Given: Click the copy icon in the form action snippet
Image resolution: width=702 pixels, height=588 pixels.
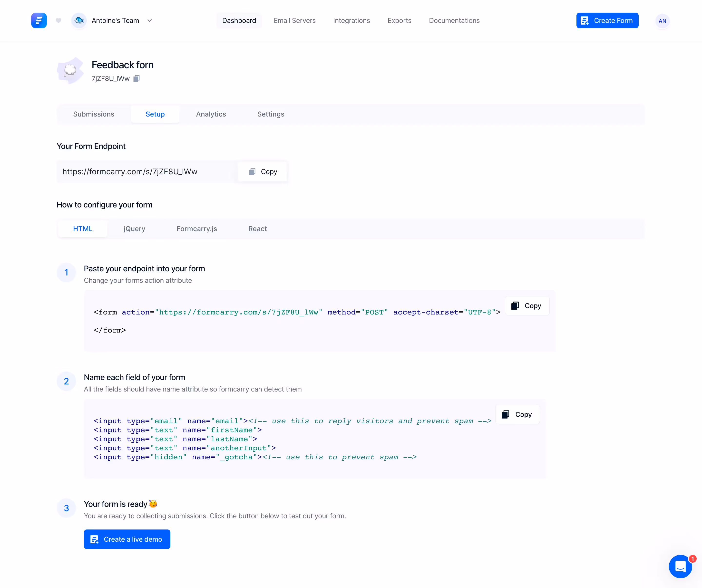Looking at the screenshot, I should 515,305.
